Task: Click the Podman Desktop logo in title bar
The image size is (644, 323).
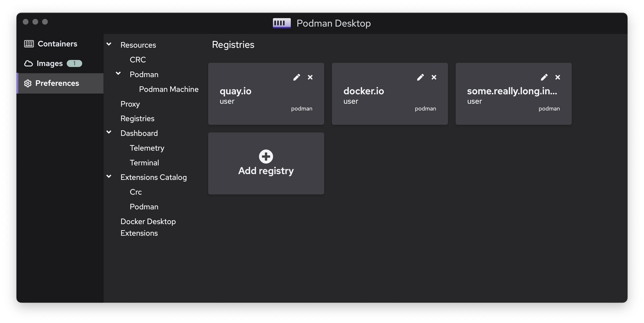Action: click(x=281, y=23)
